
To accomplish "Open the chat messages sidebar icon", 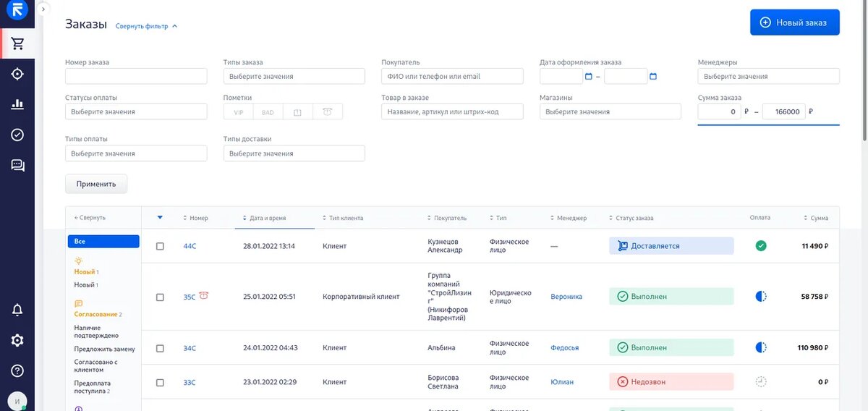I will (17, 166).
